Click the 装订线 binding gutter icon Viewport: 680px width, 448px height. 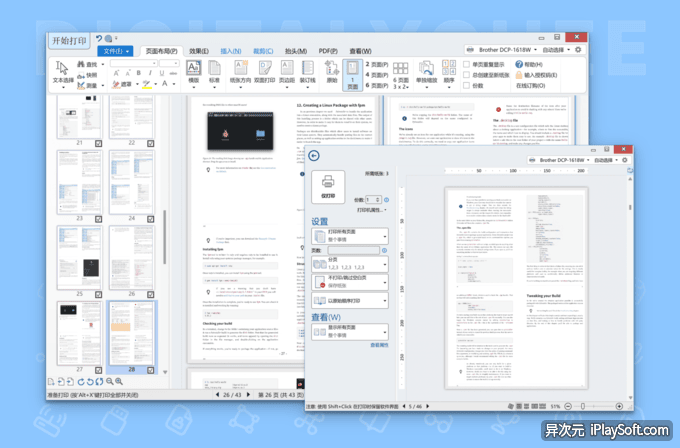point(307,68)
